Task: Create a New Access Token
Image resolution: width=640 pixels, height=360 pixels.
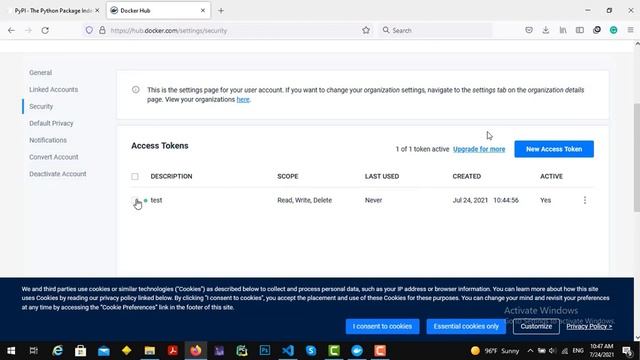Action: (554, 149)
